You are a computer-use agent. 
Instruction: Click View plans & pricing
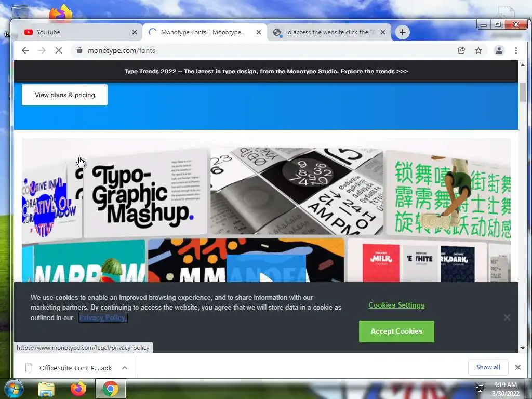click(64, 95)
